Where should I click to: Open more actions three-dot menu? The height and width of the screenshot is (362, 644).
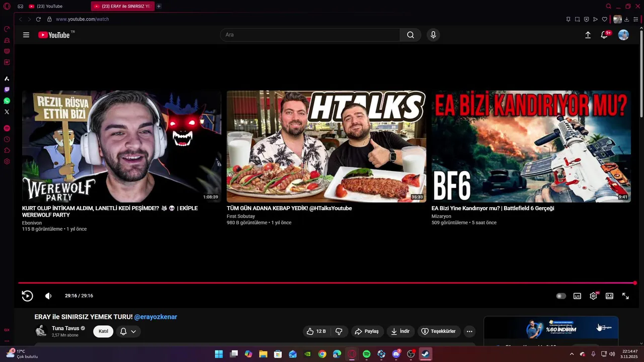tap(469, 331)
